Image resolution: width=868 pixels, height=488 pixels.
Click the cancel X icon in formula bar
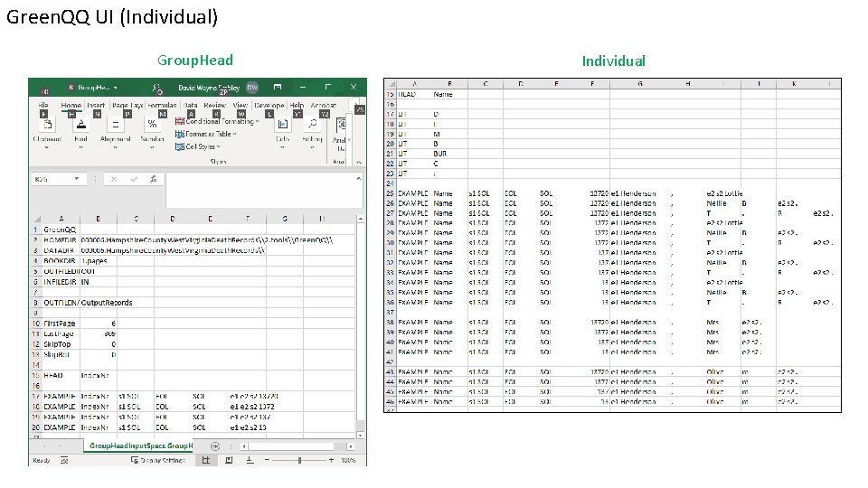coord(114,179)
